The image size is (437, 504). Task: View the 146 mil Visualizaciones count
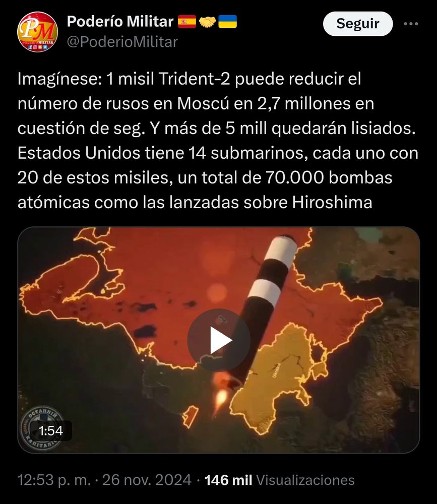(x=279, y=480)
